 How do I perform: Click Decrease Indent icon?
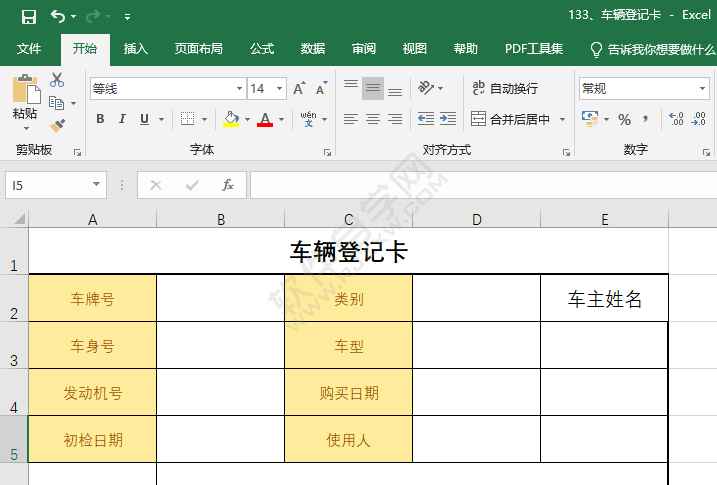tap(426, 119)
